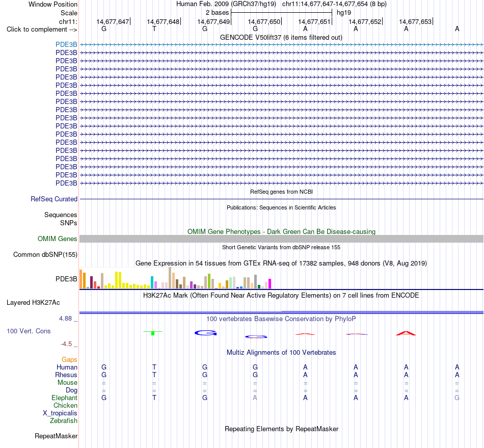The image size is (484, 448).
Task: Open the Layered H3K27Ac track label
Action: (x=33, y=303)
